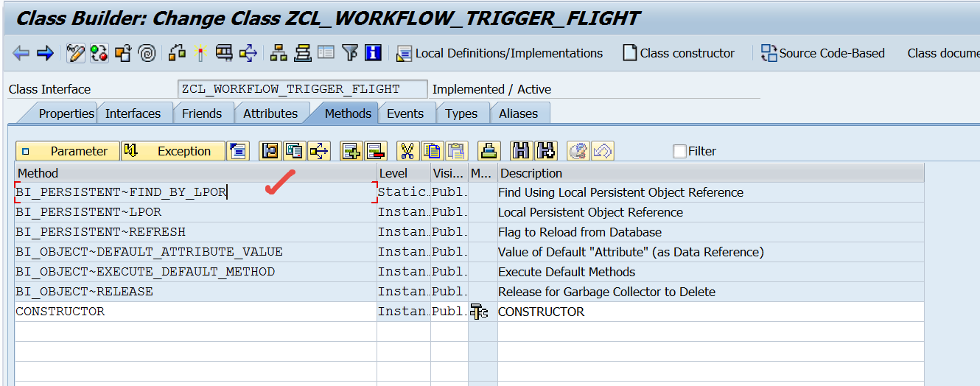
Task: Open the blue information icon
Action: (x=373, y=53)
